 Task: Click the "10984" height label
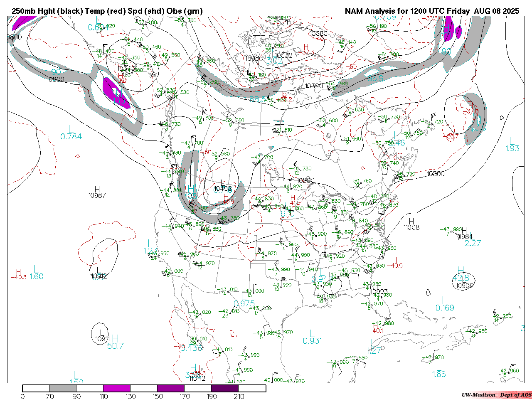[464, 237]
